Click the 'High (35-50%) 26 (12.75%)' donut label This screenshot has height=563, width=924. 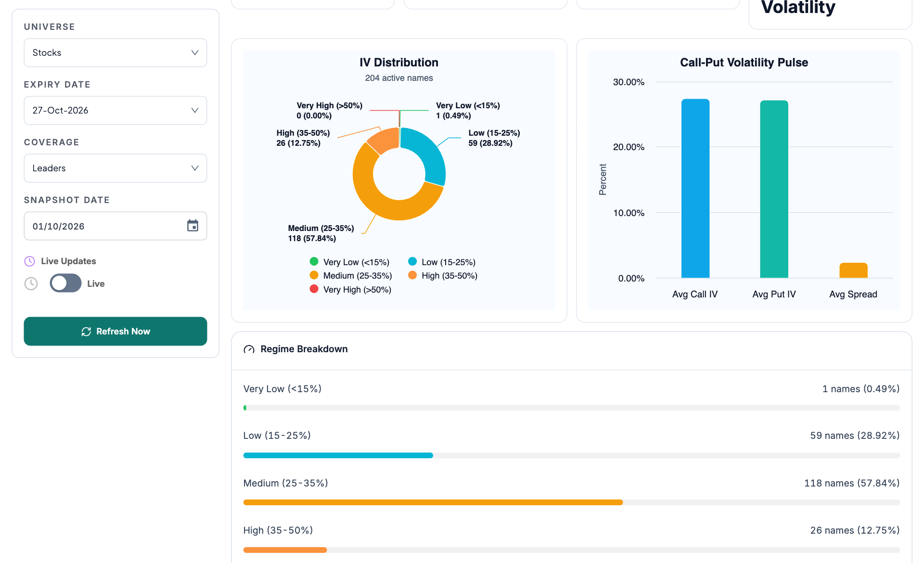click(x=303, y=138)
